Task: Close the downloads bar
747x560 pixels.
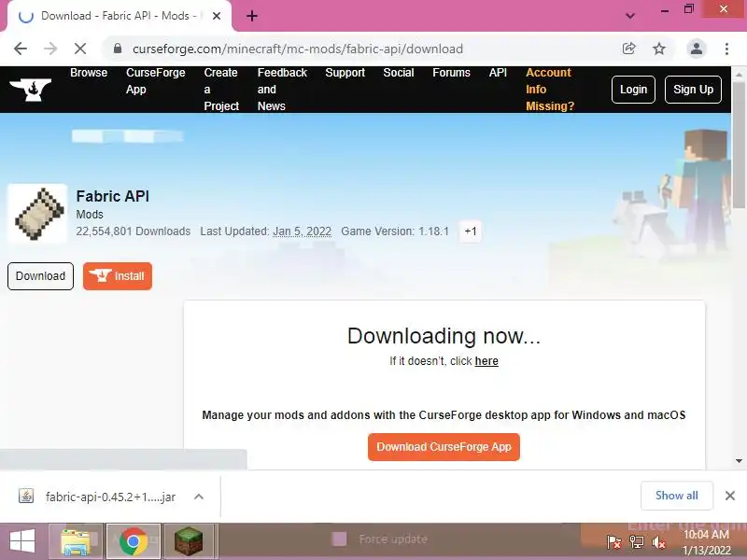Action: [x=730, y=496]
